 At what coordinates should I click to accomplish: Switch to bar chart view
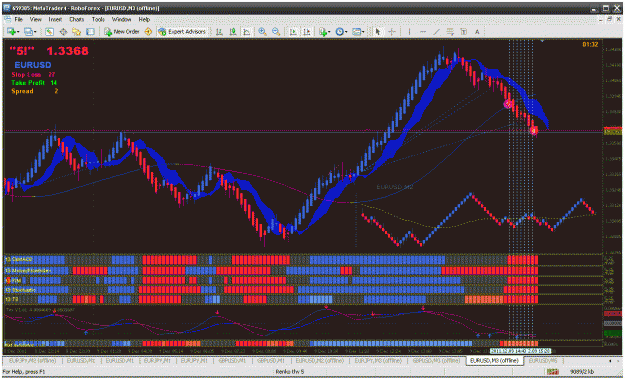coord(219,32)
